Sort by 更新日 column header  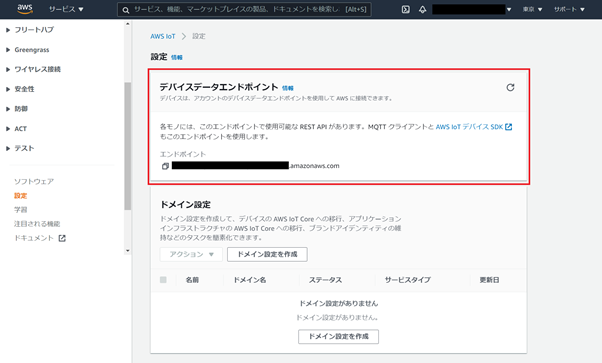point(490,280)
